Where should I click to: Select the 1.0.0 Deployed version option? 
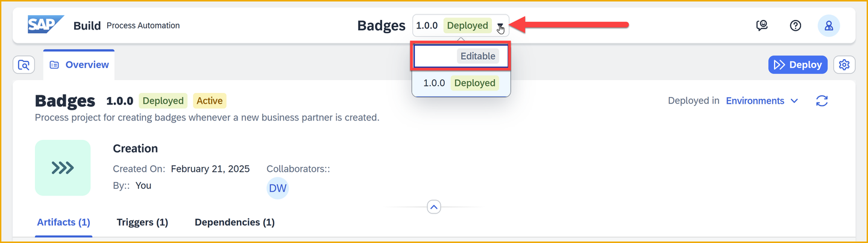[461, 83]
